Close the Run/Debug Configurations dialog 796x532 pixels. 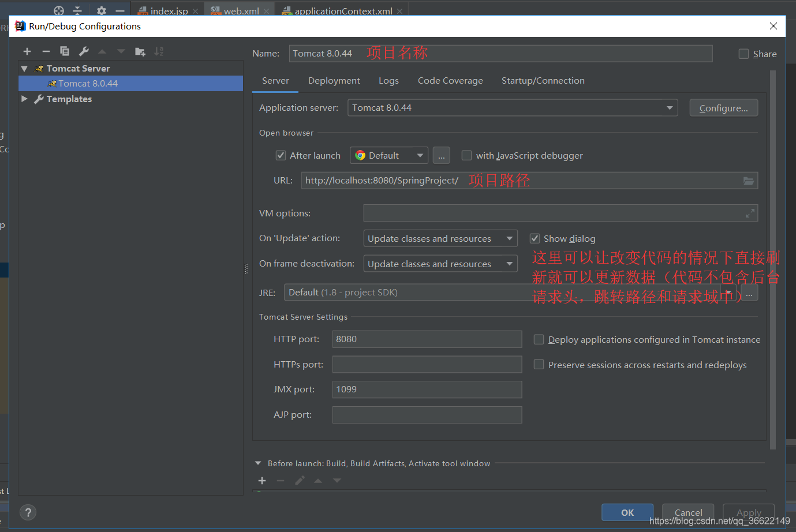coord(773,26)
